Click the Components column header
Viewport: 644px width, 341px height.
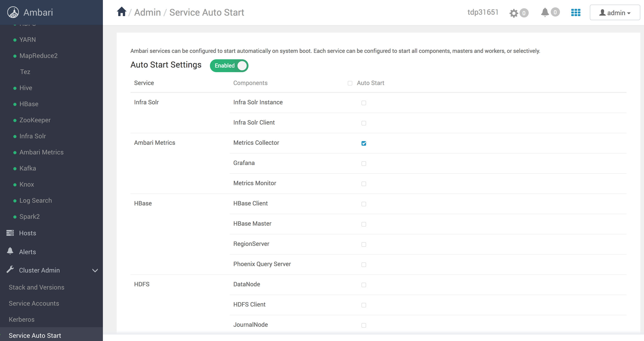tap(250, 83)
